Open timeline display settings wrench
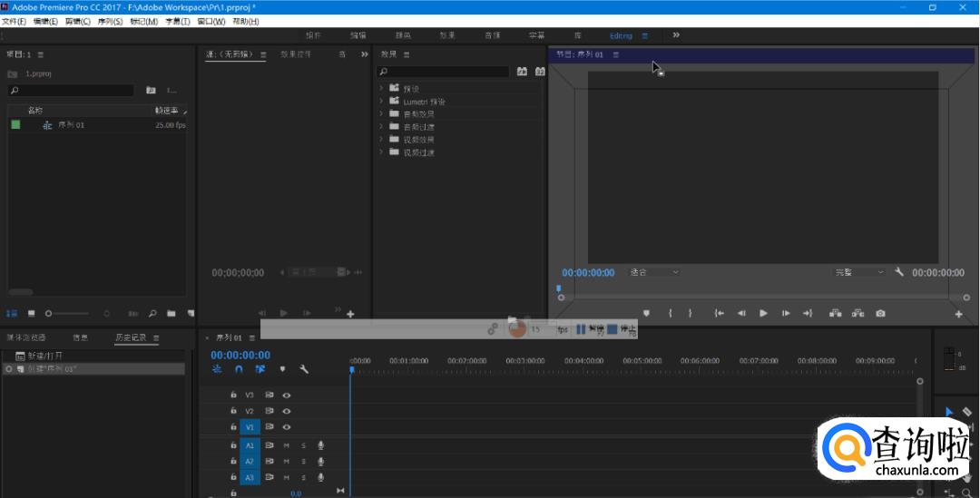 point(304,369)
